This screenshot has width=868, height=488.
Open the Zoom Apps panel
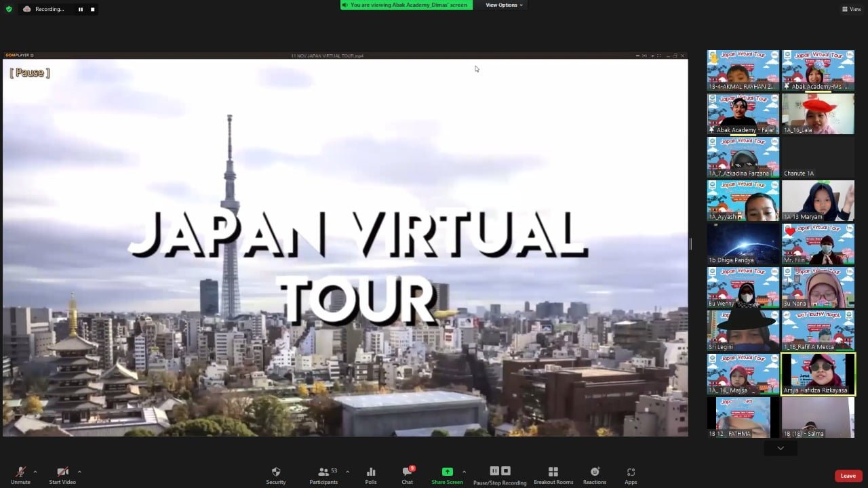click(631, 474)
